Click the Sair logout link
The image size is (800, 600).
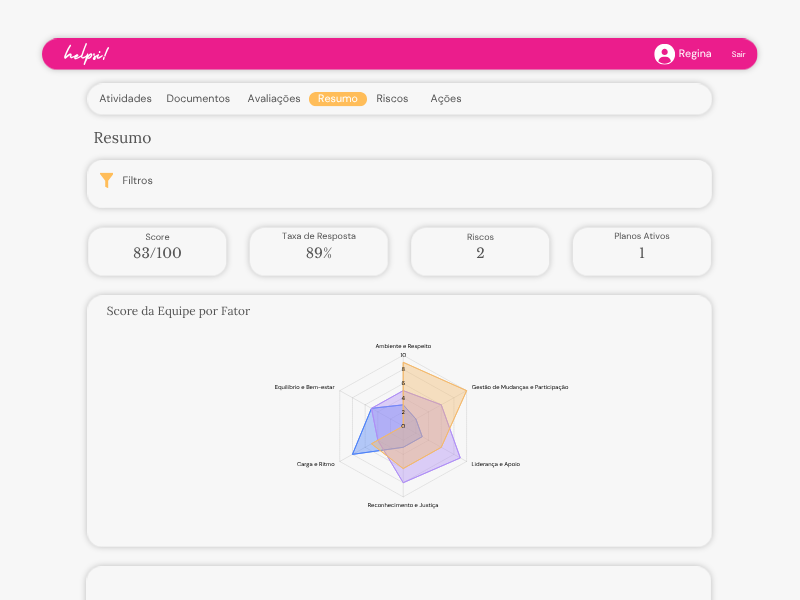[738, 54]
